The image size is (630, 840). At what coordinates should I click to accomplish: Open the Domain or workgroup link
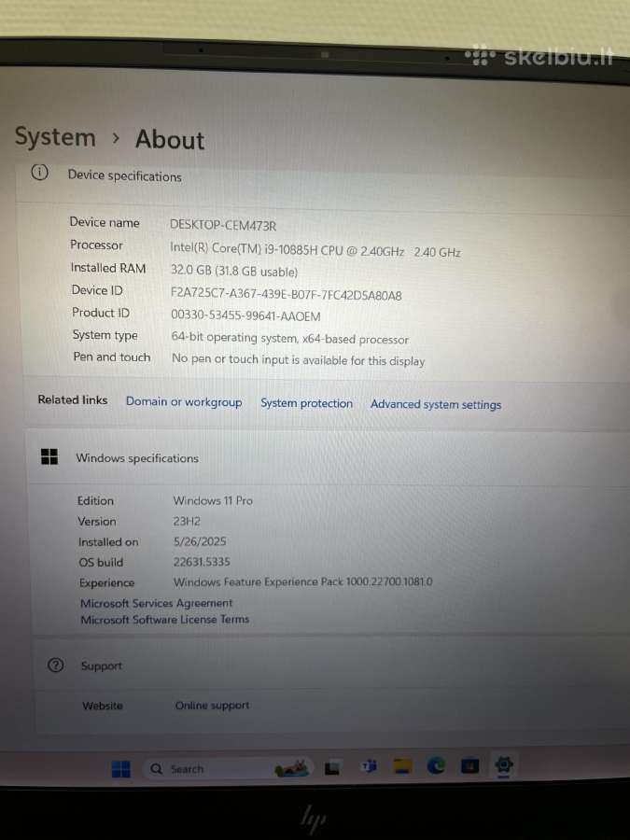(x=184, y=401)
